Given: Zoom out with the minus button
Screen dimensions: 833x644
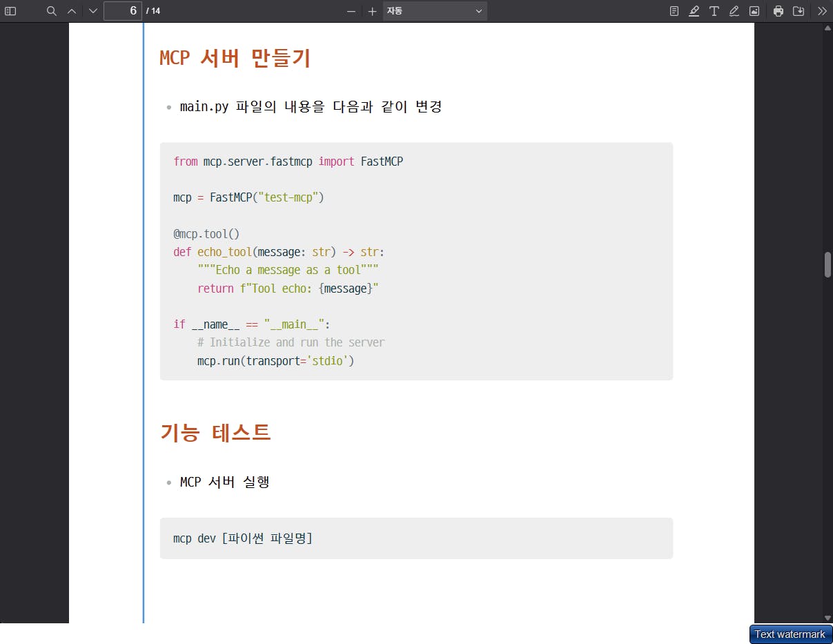Looking at the screenshot, I should (351, 11).
